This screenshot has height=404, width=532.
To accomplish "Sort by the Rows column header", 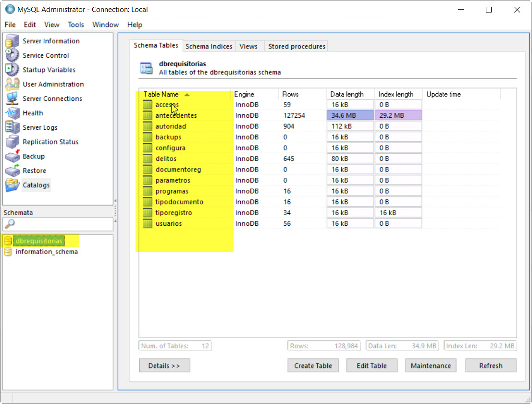I will click(302, 94).
